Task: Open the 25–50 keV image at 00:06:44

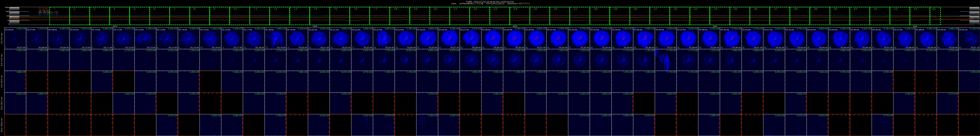Action: 15,103
